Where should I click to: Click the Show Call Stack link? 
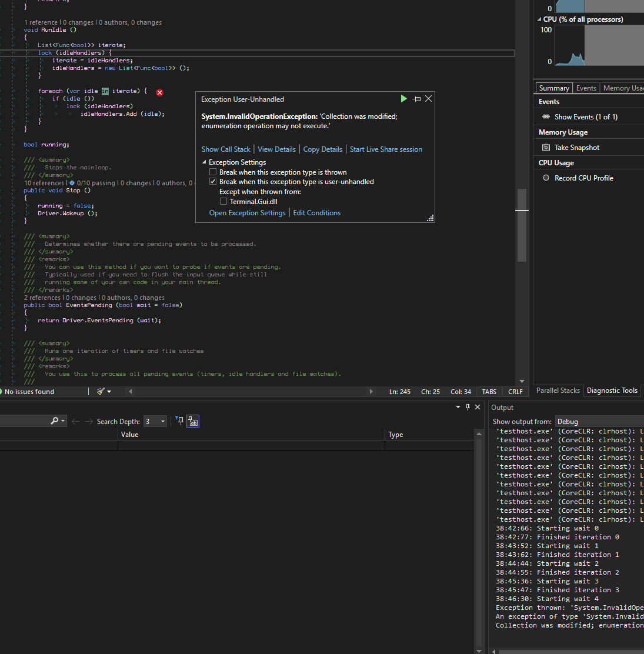pyautogui.click(x=226, y=149)
